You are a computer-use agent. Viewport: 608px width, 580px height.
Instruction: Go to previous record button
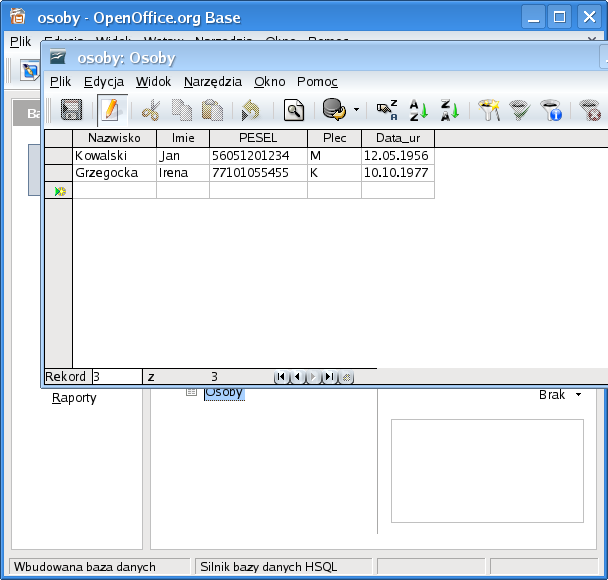tap(297, 377)
